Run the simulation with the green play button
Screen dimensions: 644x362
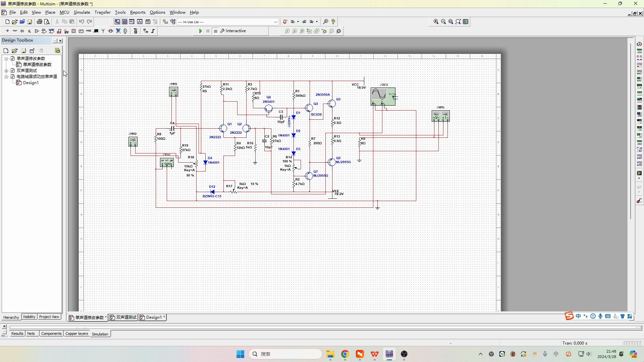(x=201, y=31)
